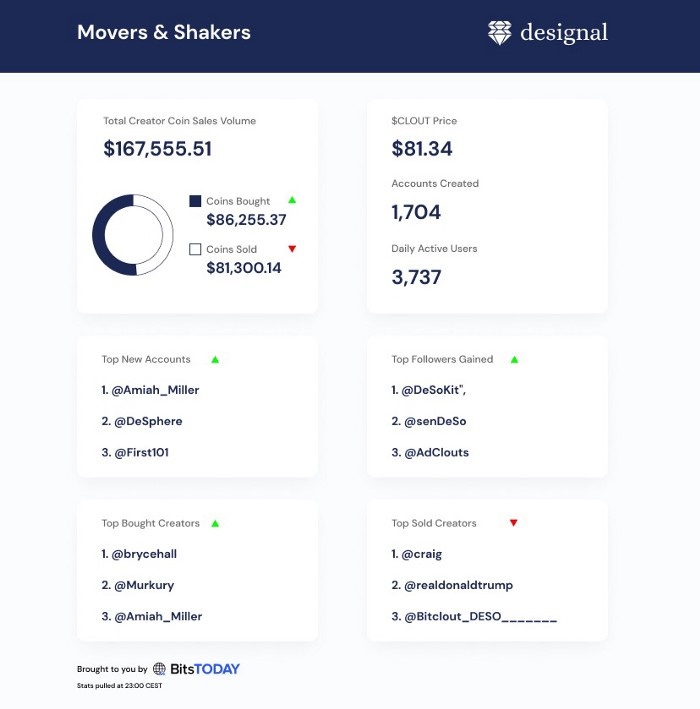
Task: Click the Top Bought Creators heading
Action: pyautogui.click(x=151, y=523)
